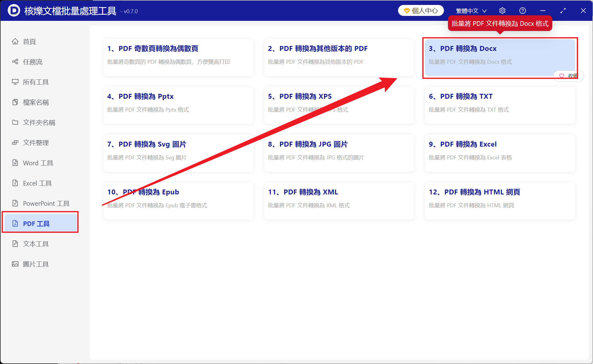Click the folder icon beside 文件夾名稱
Image resolution: width=593 pixels, height=364 pixels.
click(x=15, y=122)
